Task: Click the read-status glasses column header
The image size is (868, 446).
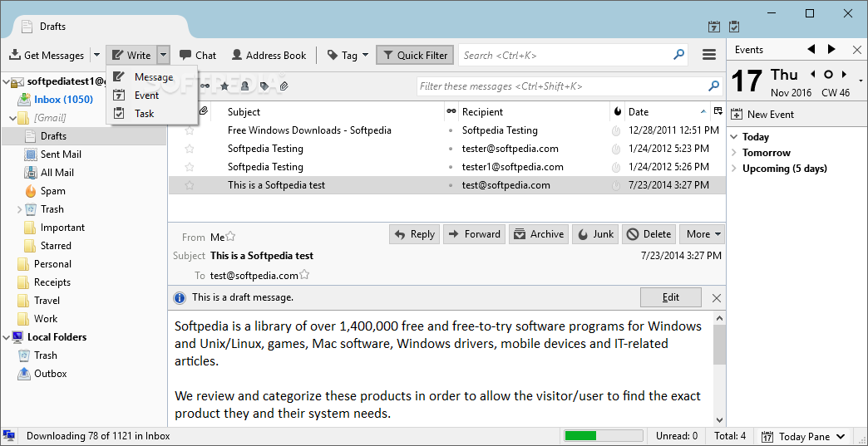Action: point(451,111)
